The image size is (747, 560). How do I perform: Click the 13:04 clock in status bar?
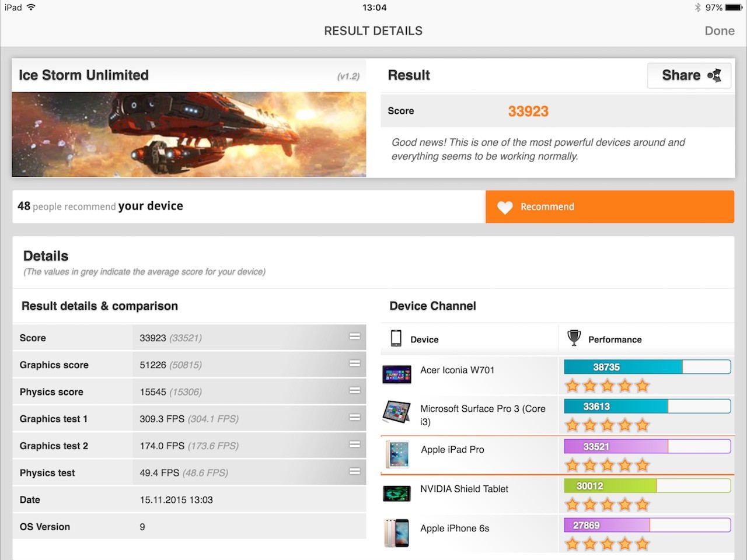tap(374, 8)
